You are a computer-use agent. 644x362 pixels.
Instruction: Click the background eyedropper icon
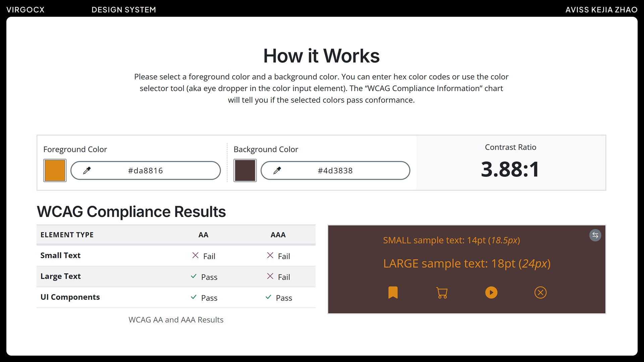[x=277, y=171]
